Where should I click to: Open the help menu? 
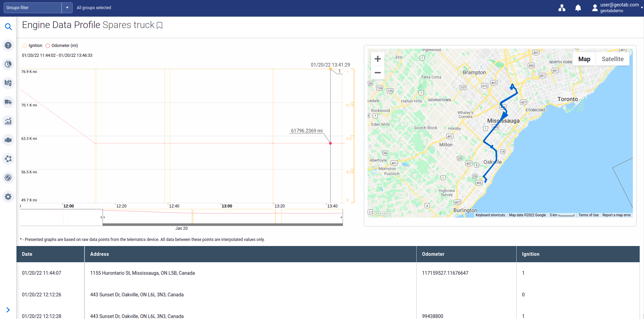[8, 45]
